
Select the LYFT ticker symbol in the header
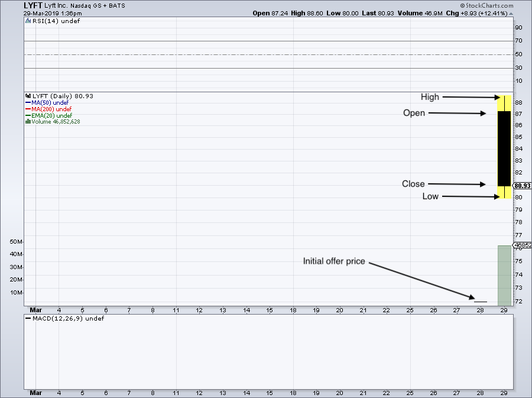[x=33, y=5]
